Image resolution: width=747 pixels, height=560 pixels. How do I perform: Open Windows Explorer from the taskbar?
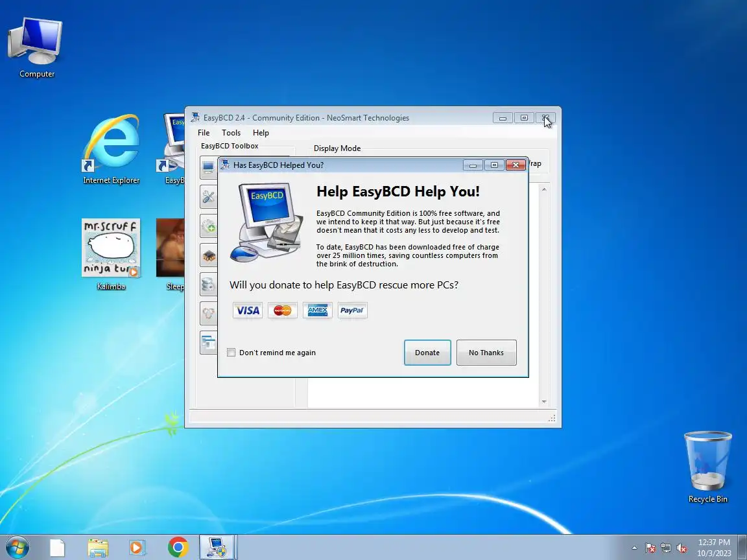click(98, 548)
